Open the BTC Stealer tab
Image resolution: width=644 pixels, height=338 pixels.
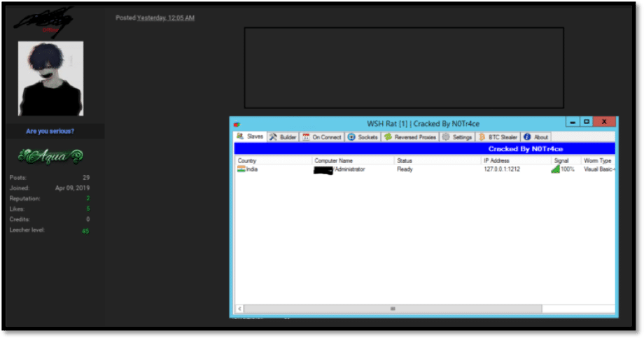click(498, 137)
